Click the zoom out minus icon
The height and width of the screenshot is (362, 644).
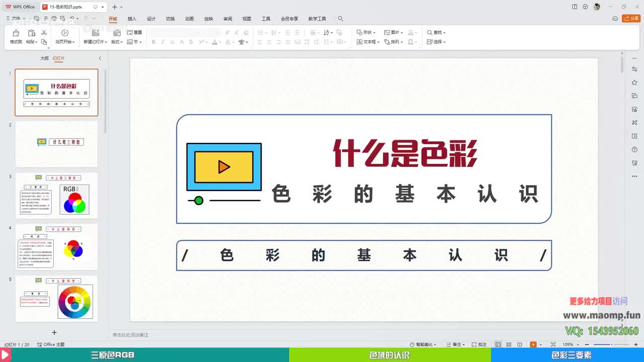tap(587, 344)
